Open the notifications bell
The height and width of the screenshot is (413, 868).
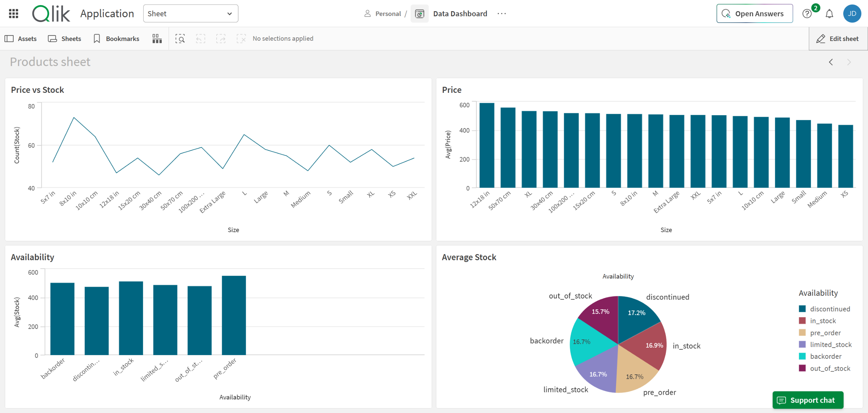tap(829, 14)
